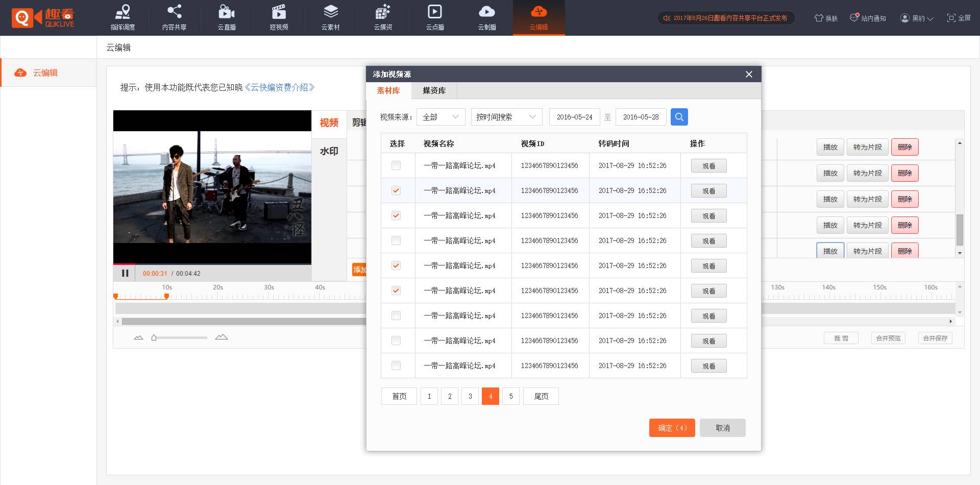The image size is (980, 485).
Task: Check the seventh row checkbox
Action: coord(396,316)
